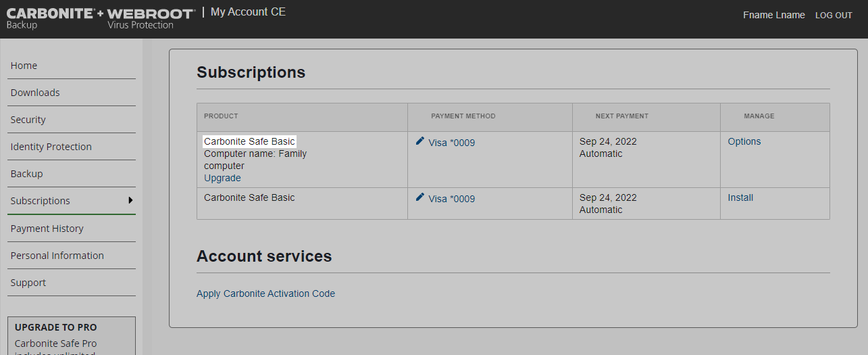Click highlighted Carbonite Safe Basic product name

pyautogui.click(x=249, y=141)
